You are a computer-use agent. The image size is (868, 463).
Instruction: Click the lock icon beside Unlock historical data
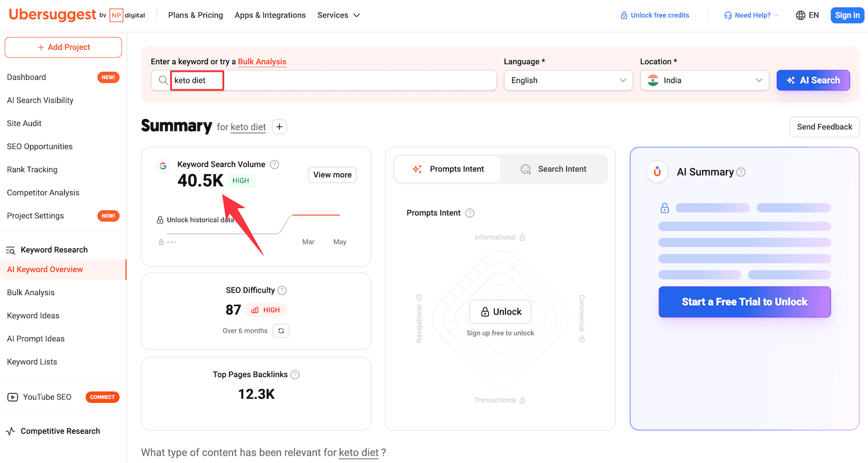click(x=160, y=220)
